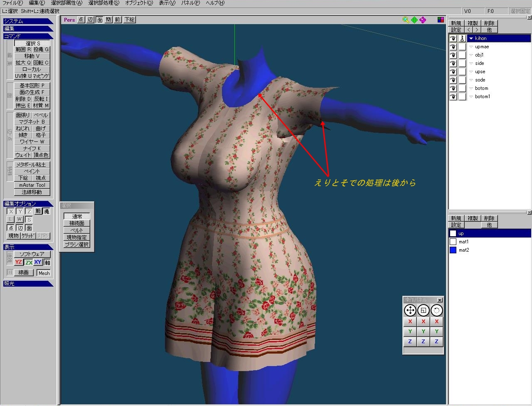Select the side object in the list

point(479,63)
